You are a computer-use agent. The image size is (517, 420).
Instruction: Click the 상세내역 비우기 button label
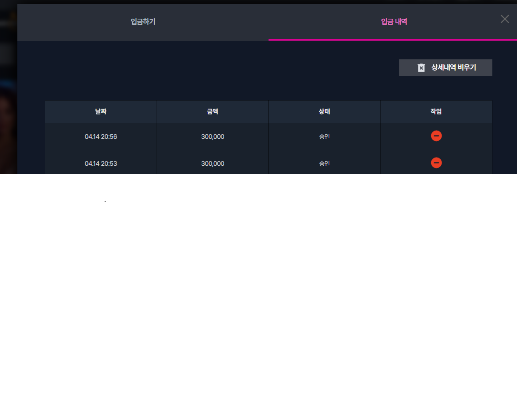tap(454, 67)
